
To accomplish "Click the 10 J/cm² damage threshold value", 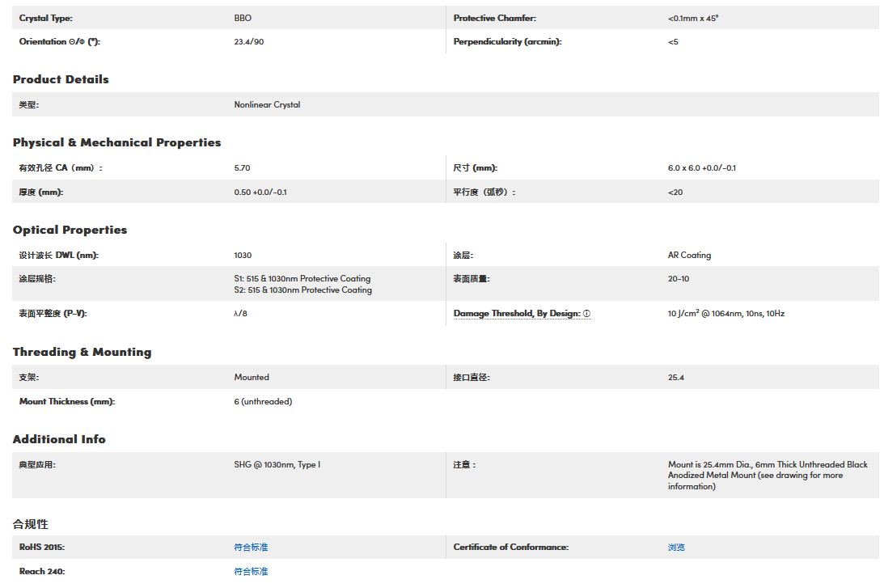I will pos(725,314).
